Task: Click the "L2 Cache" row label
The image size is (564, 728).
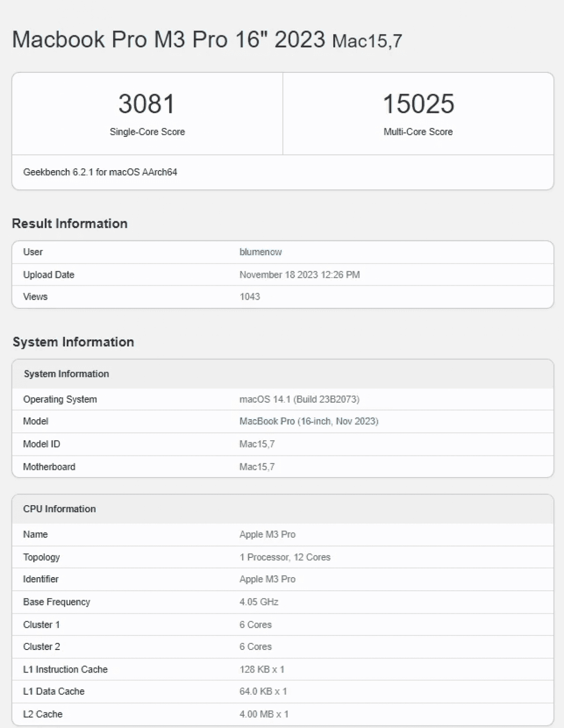Action: 43,714
